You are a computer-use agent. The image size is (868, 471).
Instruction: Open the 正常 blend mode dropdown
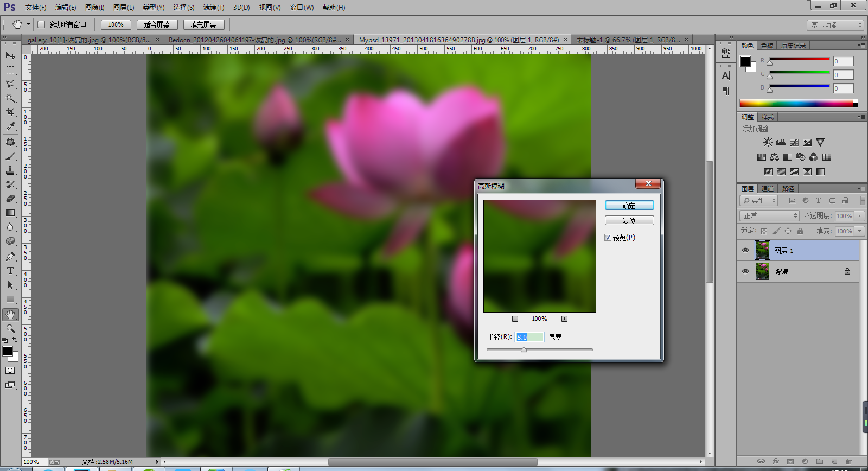(769, 215)
